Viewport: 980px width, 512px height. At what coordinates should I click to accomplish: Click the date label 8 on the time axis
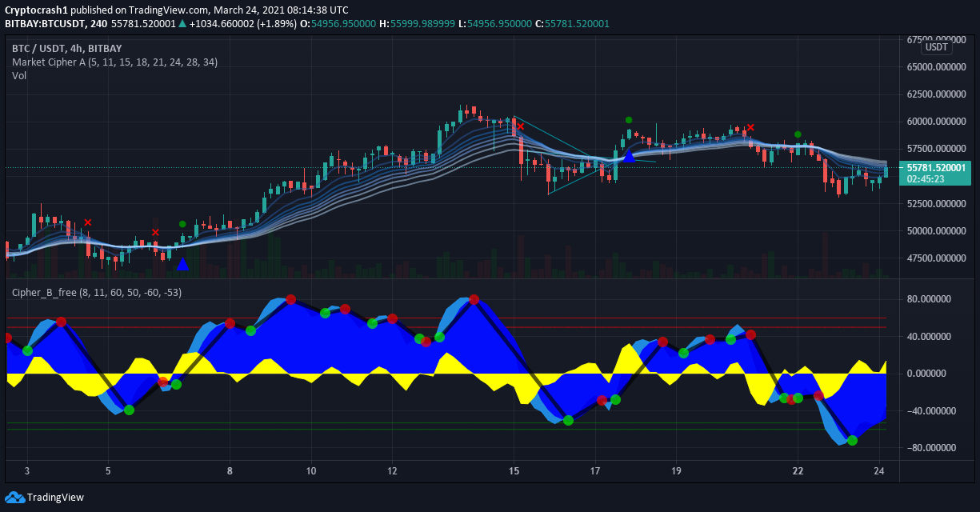(x=230, y=470)
